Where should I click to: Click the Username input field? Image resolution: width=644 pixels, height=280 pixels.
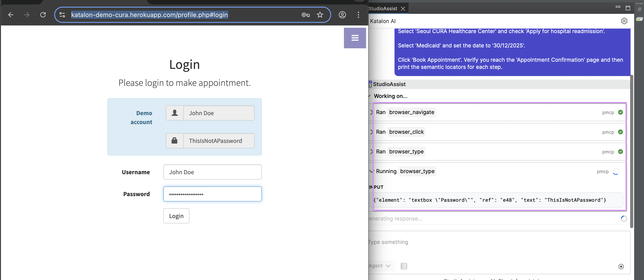click(212, 172)
